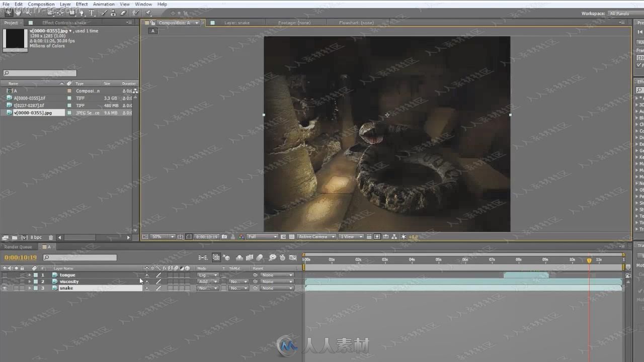The height and width of the screenshot is (362, 644).
Task: Click in the timeline layer search field
Action: tap(79, 257)
